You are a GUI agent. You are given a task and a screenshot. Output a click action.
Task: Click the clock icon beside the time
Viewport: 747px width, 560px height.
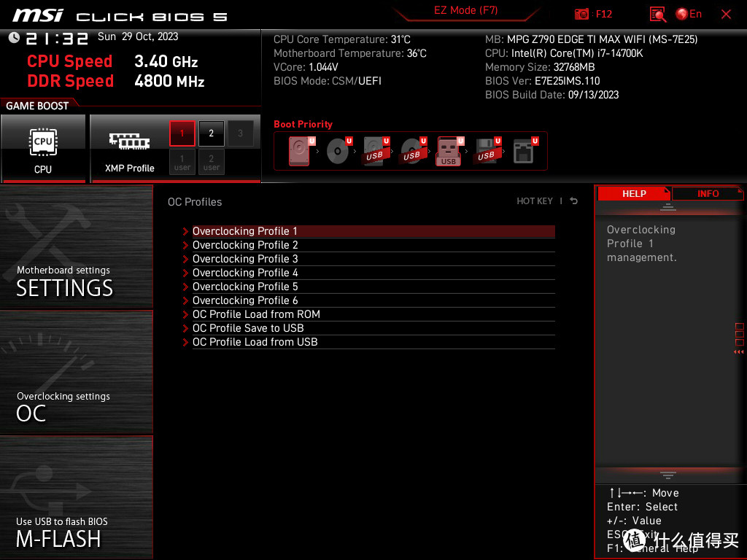click(x=14, y=38)
